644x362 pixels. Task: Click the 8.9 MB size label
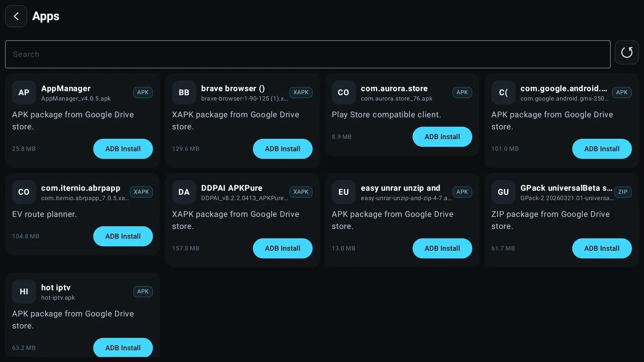click(342, 137)
